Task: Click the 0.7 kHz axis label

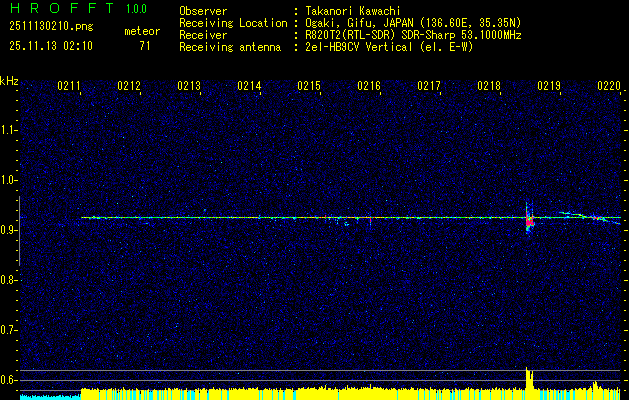Action: (8, 330)
